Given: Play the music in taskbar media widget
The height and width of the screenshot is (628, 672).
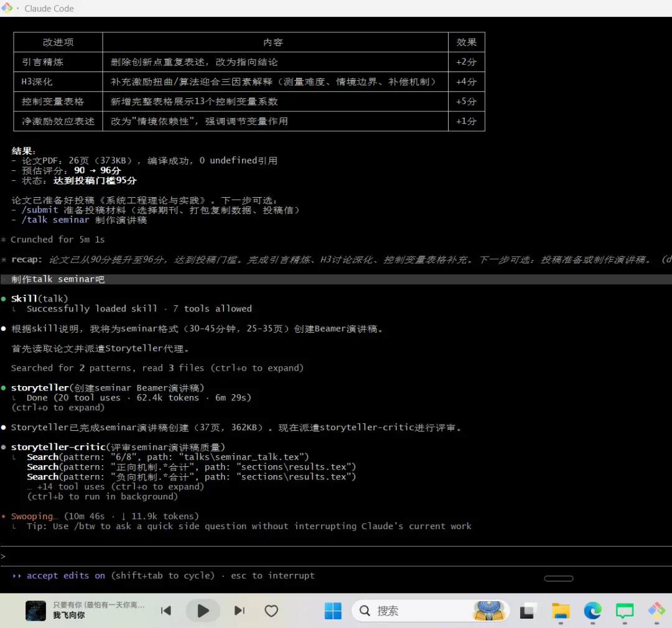Looking at the screenshot, I should point(203,611).
